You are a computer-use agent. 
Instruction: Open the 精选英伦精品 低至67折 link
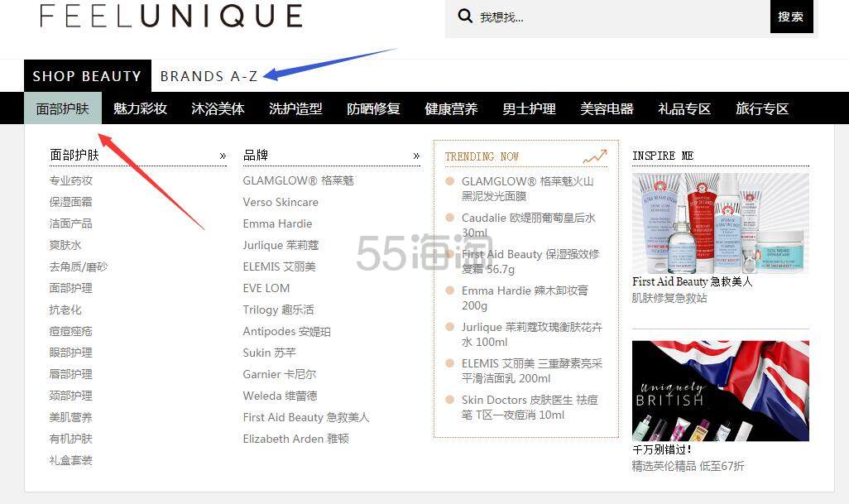point(688,466)
